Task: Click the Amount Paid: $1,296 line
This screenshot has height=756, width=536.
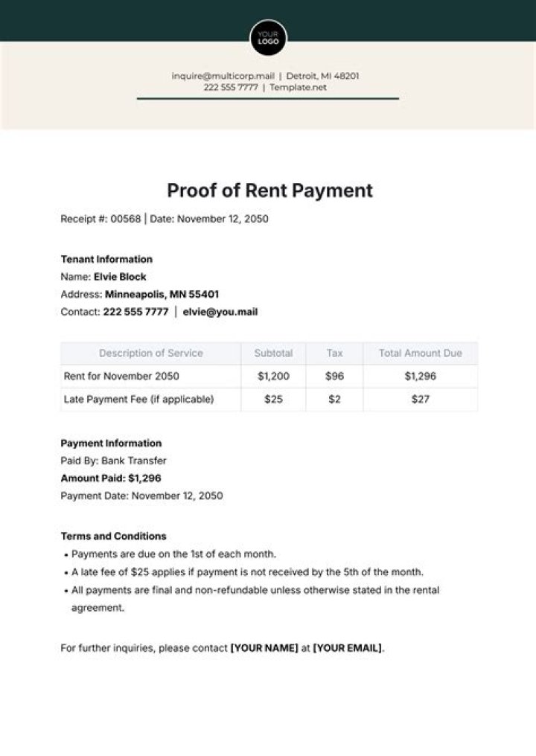Action: (x=111, y=478)
